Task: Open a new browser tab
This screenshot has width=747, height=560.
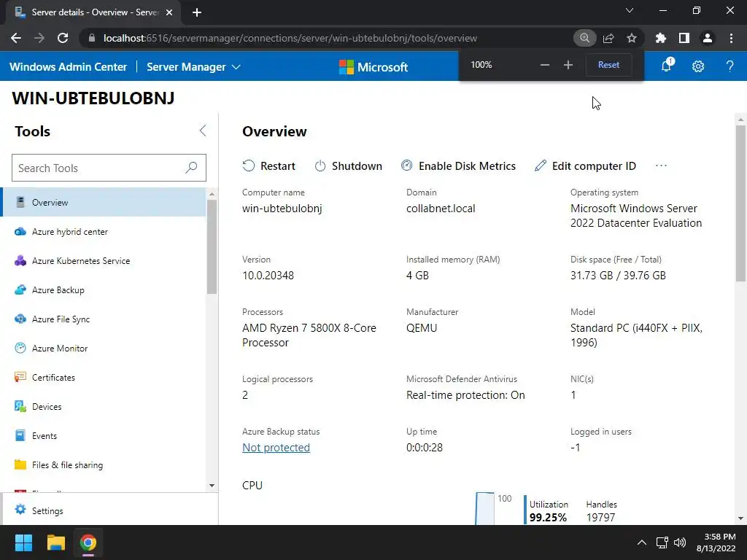Action: (x=197, y=12)
